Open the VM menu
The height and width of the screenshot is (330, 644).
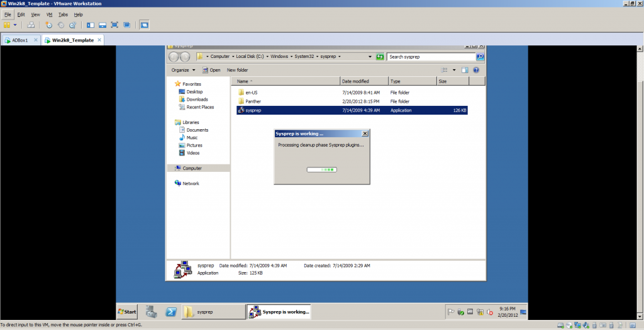(49, 14)
